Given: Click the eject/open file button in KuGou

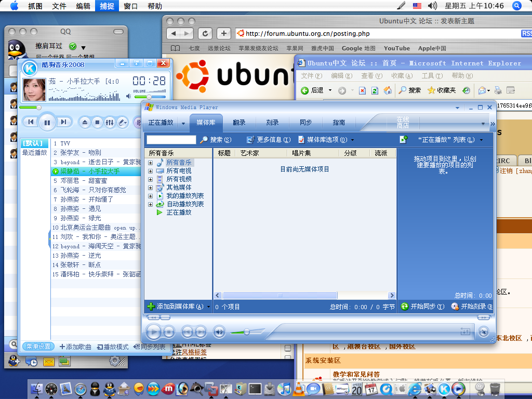Looking at the screenshot, I should click(x=85, y=123).
